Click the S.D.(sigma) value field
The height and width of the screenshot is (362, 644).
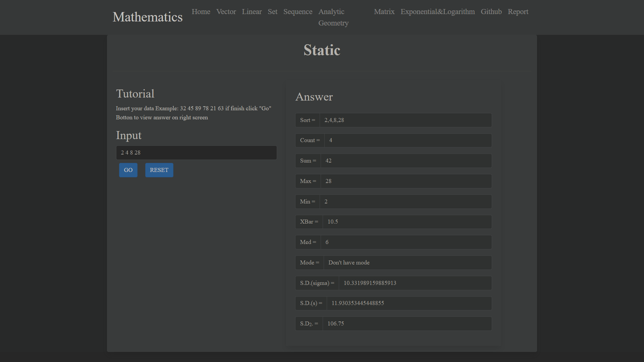415,283
